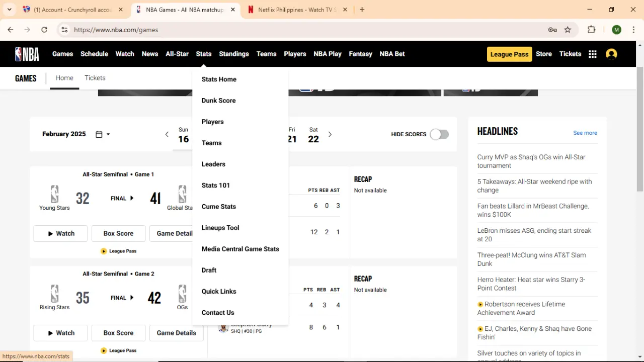Open the Tickets tab under Games
This screenshot has width=644, height=362.
95,78
